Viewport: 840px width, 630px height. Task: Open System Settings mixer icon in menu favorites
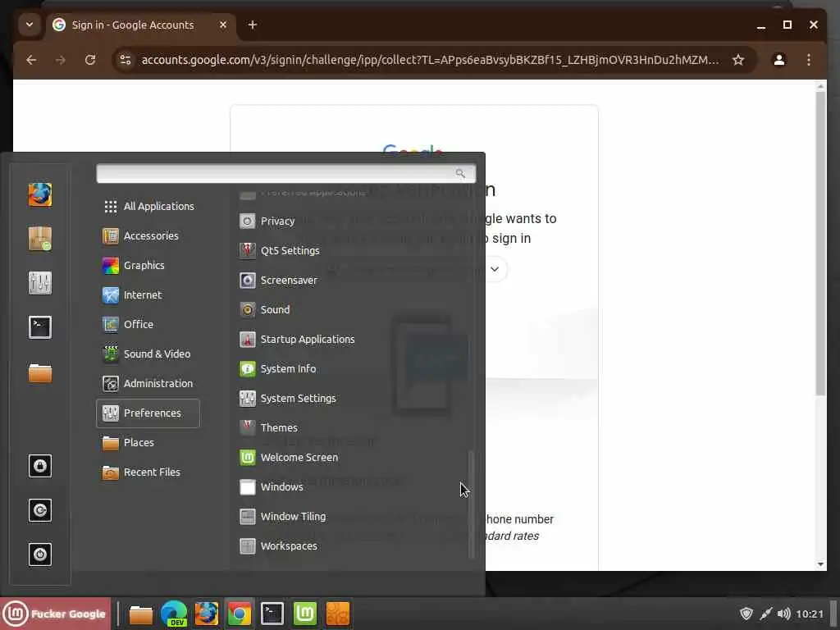click(x=40, y=283)
